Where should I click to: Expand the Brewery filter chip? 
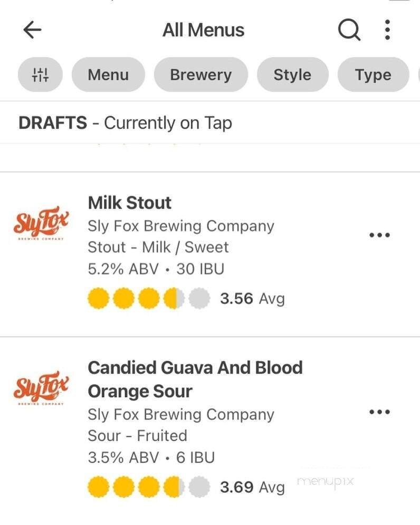coord(201,75)
